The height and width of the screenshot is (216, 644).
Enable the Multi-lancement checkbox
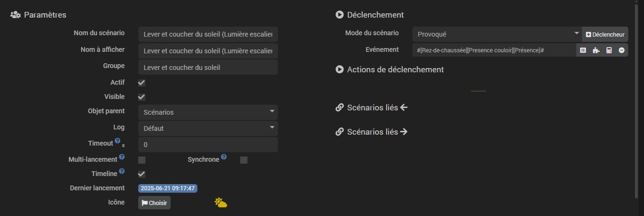pyautogui.click(x=142, y=160)
